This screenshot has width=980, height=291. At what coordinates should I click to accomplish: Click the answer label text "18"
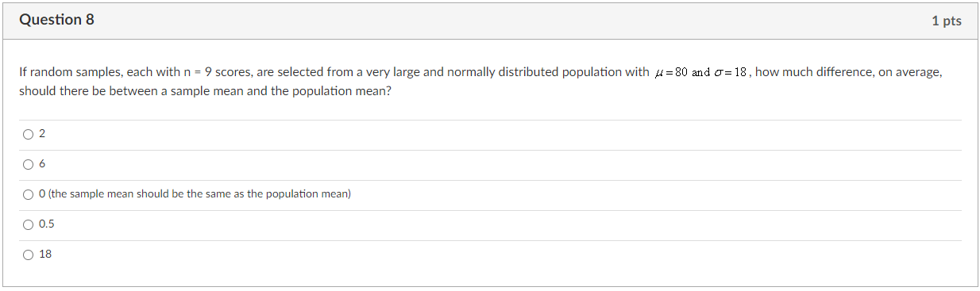tap(45, 255)
